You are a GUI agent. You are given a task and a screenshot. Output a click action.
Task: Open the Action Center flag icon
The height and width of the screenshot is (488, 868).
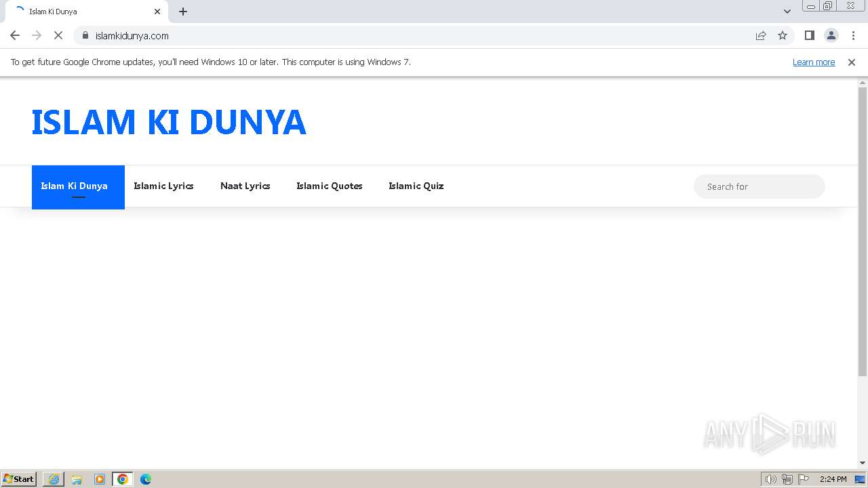[804, 479]
